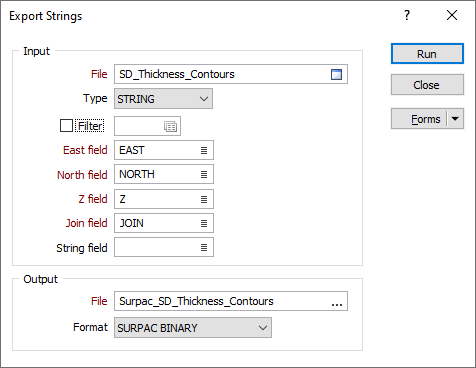Open the filter selection icon

point(170,127)
